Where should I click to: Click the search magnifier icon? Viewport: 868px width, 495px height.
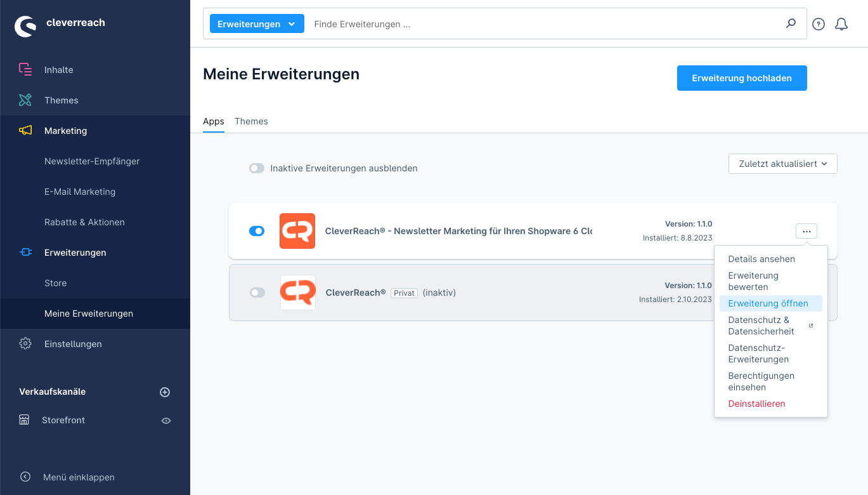(x=791, y=24)
